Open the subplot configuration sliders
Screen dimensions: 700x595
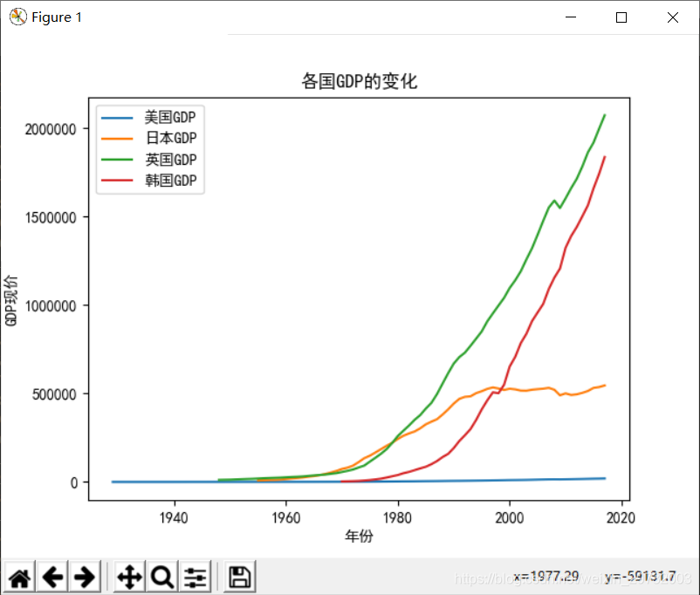194,577
